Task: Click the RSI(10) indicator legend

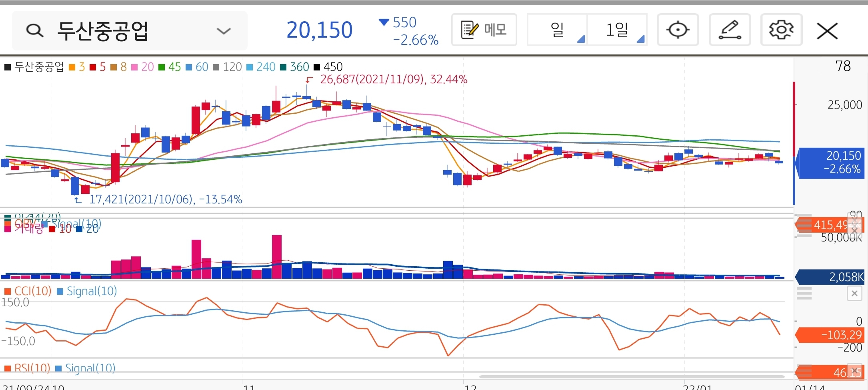Action: point(27,368)
